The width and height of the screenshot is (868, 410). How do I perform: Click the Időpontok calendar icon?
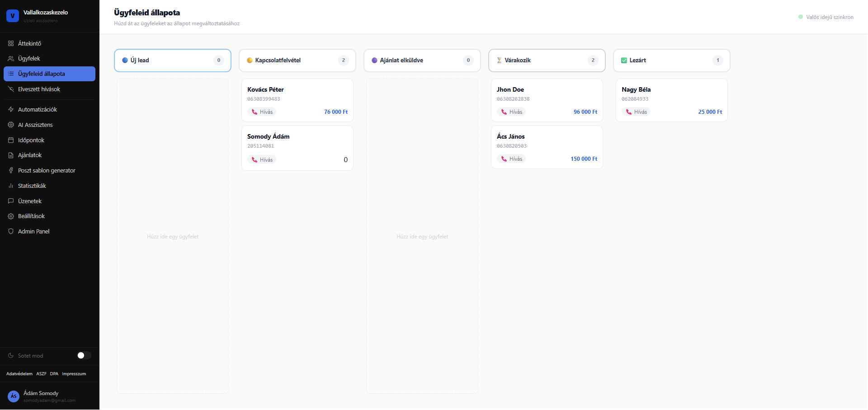11,140
